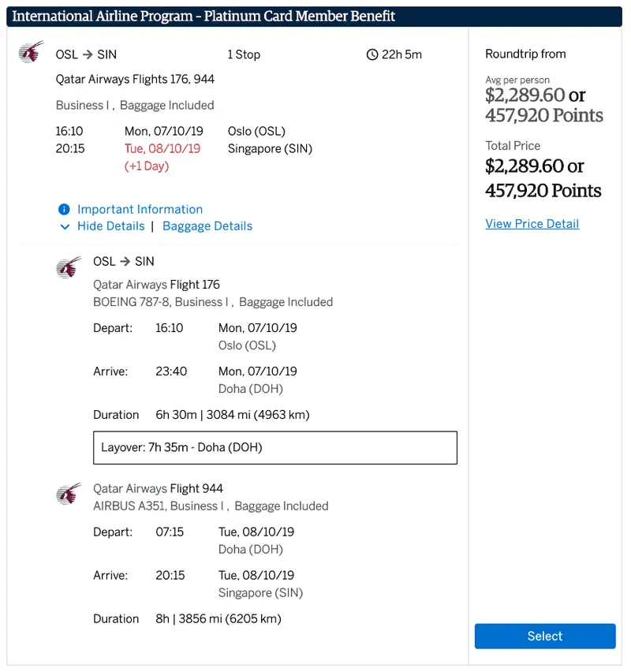Image resolution: width=631 pixels, height=672 pixels.
Task: Click the Qatar Airways logo for Flight 944
Action: point(69,495)
